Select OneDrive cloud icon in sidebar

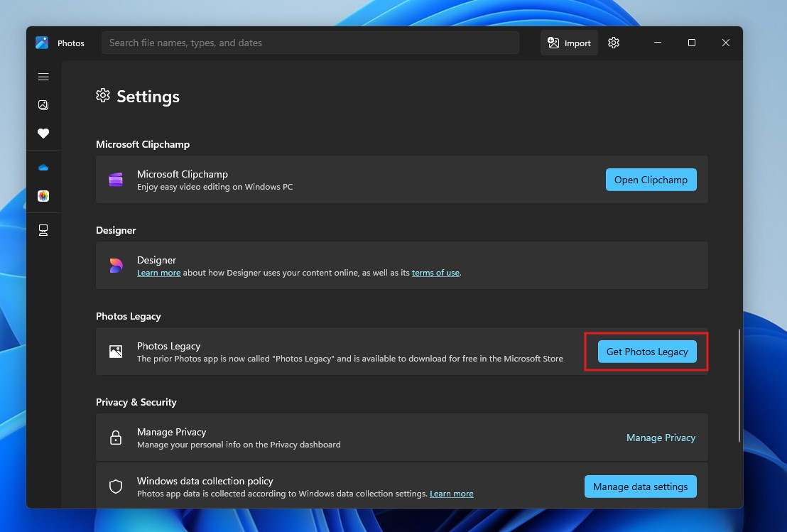[43, 168]
